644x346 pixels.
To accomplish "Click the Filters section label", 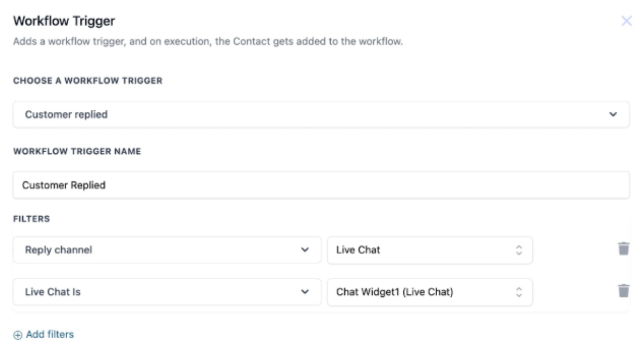I will (x=31, y=219).
